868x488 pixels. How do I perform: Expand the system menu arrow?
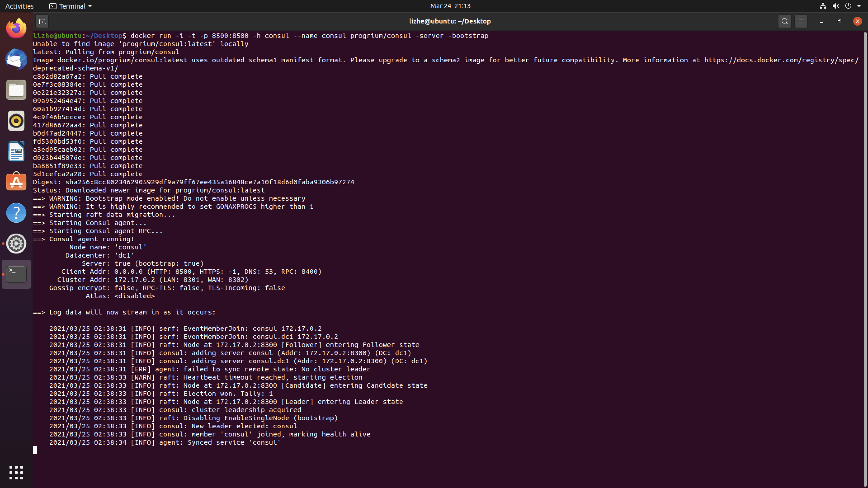click(x=859, y=6)
